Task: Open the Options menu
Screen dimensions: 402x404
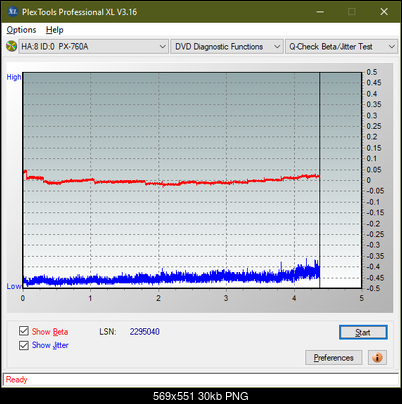Action: [x=21, y=30]
